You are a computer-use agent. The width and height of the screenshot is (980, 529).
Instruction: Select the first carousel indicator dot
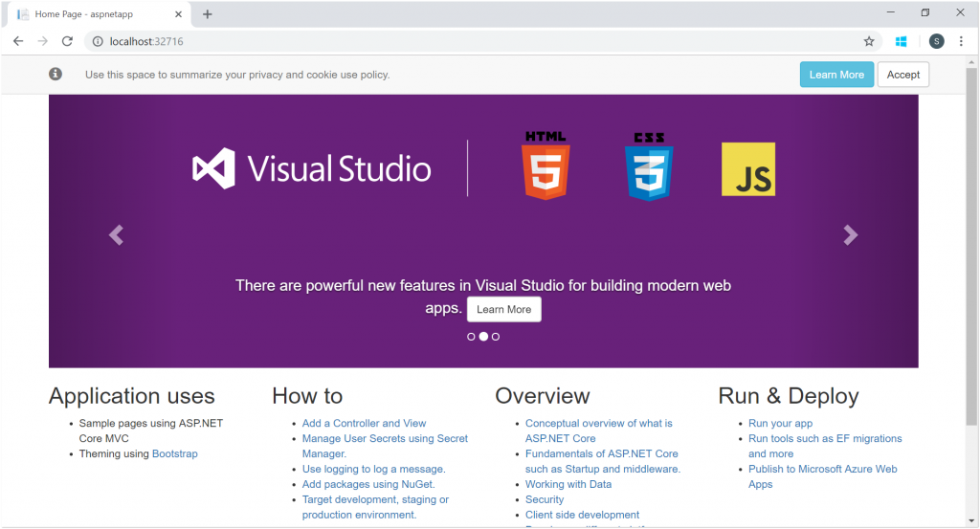(471, 337)
